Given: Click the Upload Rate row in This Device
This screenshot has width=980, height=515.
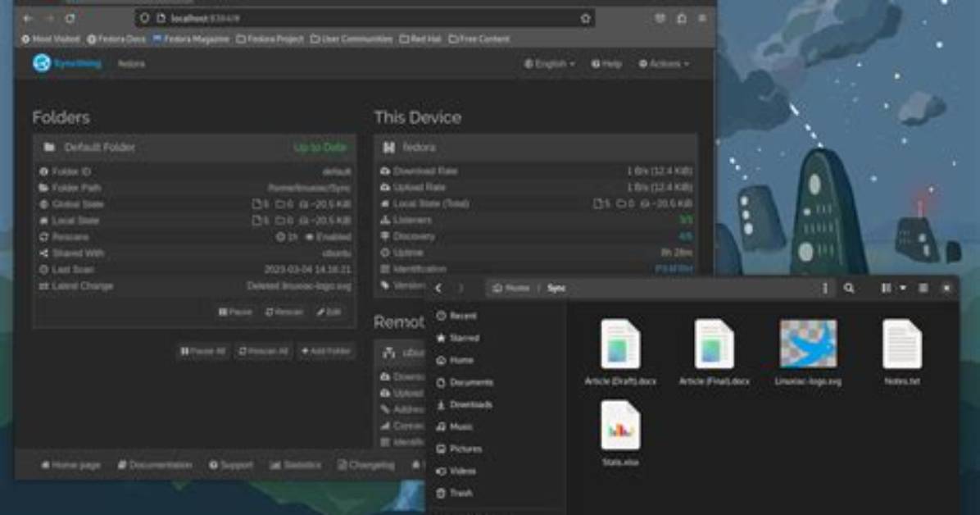Looking at the screenshot, I should 536,187.
